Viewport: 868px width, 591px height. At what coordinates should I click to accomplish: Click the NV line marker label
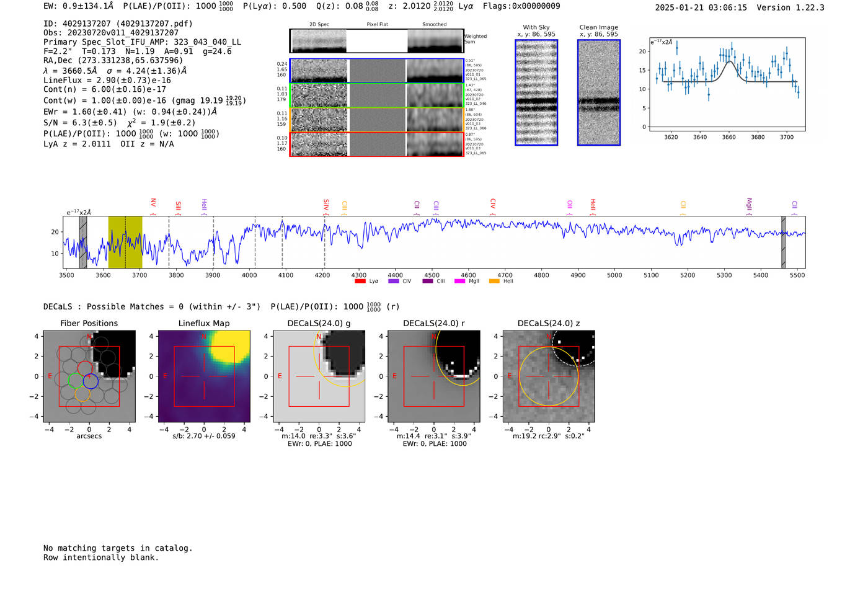click(153, 203)
